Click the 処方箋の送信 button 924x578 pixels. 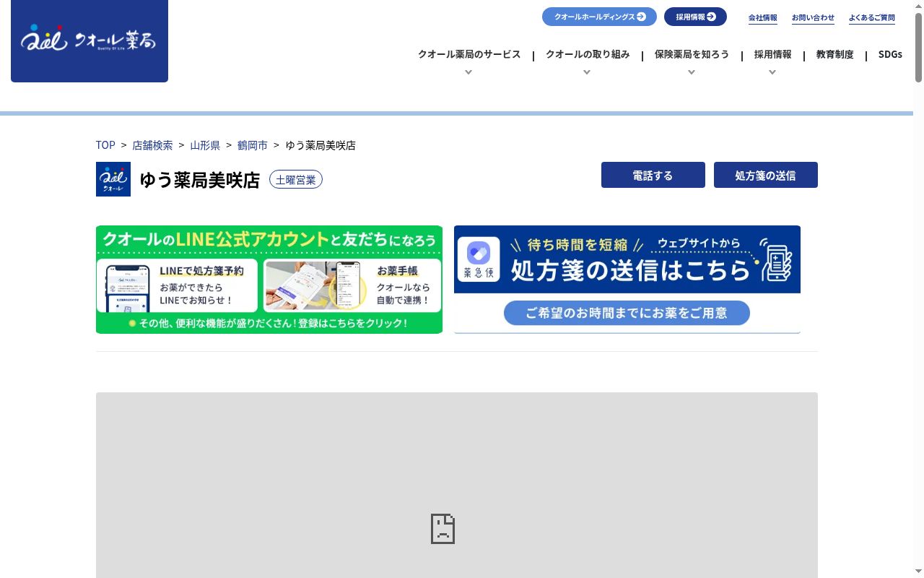[x=766, y=175]
